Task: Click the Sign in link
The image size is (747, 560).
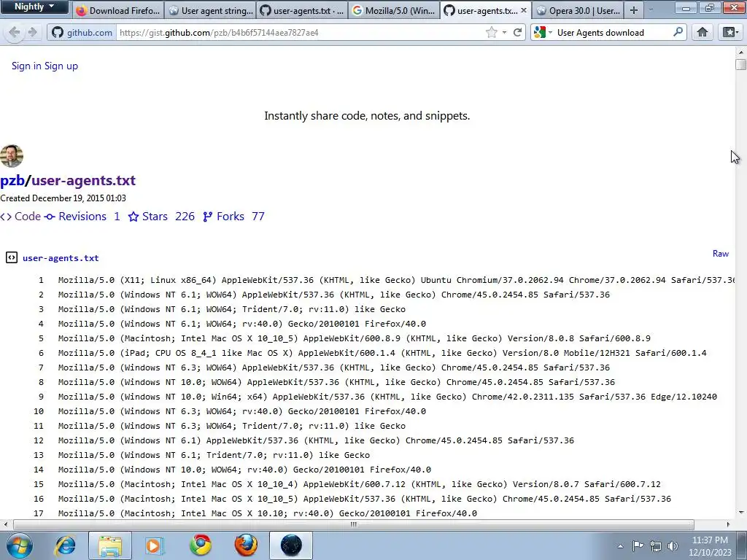Action: 27,66
